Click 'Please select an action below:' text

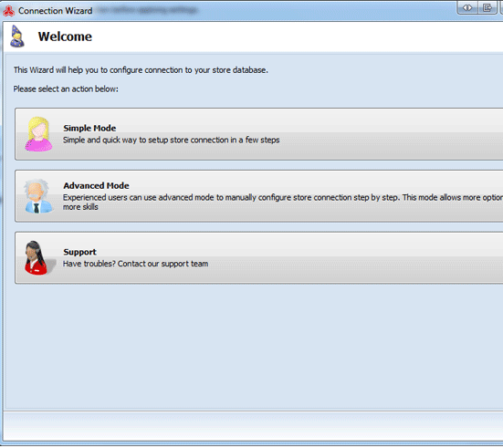66,89
